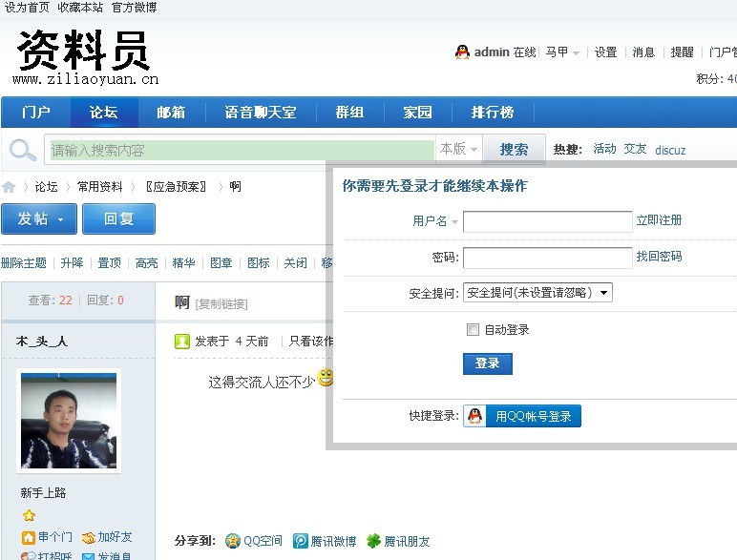Click the 加好友 handshake icon
The height and width of the screenshot is (560, 737).
(x=89, y=537)
